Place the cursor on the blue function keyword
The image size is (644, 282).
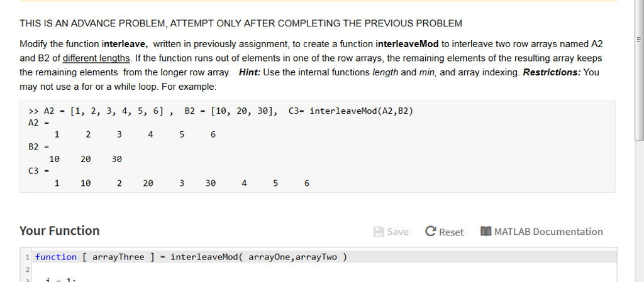click(56, 257)
